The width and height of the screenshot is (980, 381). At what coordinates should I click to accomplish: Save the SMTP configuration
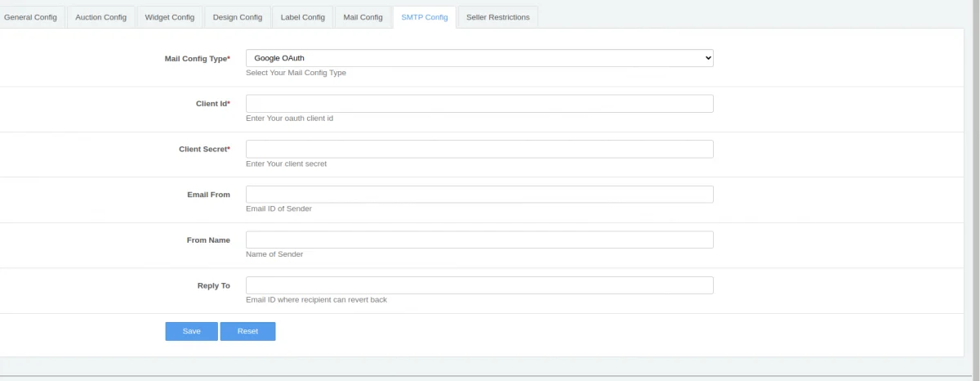(192, 331)
